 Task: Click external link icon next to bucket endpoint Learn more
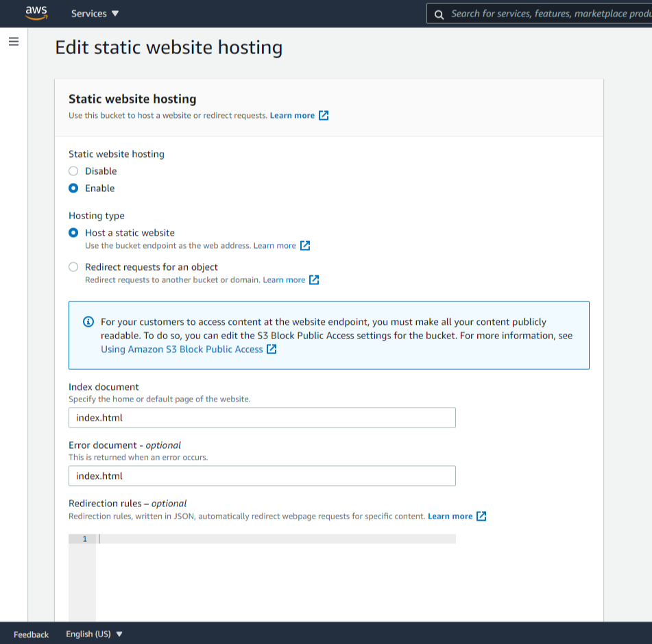pos(305,245)
